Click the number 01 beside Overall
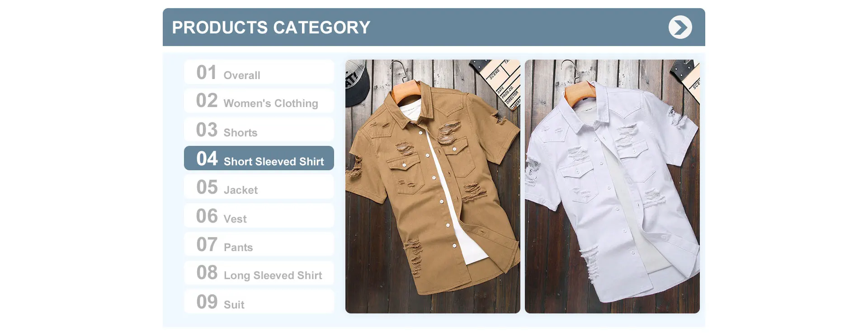The width and height of the screenshot is (868, 336). pyautogui.click(x=207, y=72)
